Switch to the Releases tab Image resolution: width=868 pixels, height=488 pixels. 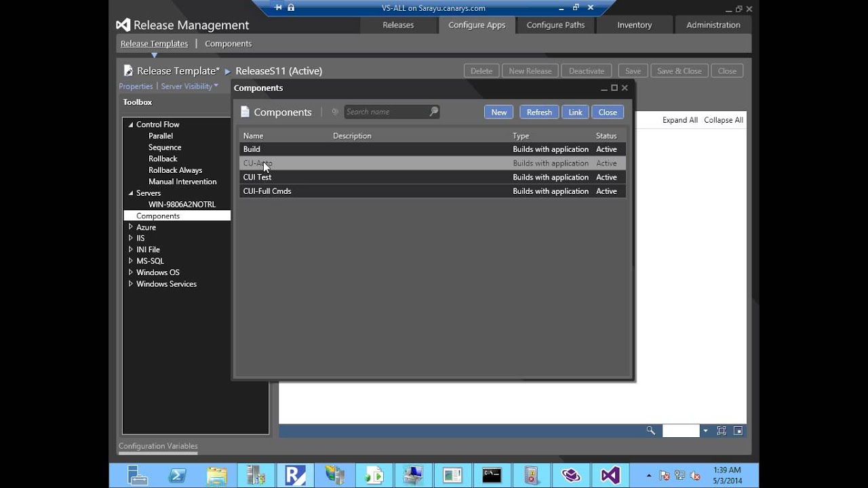tap(398, 25)
